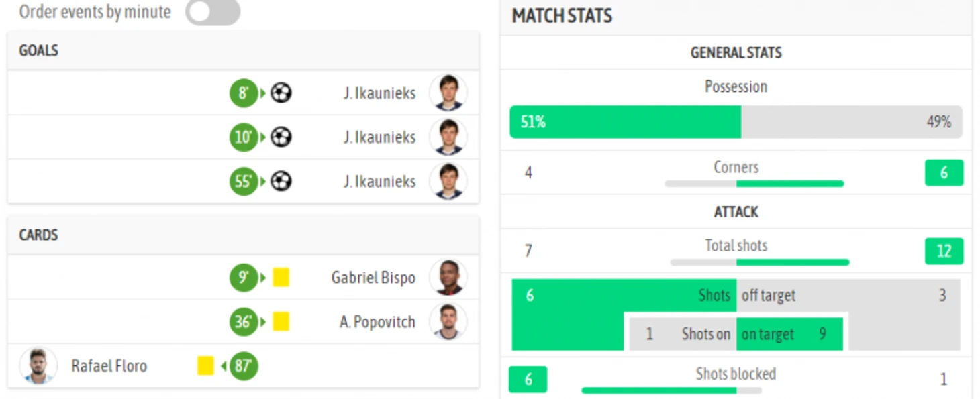Click the soccer ball icon at 55'

[x=281, y=181]
